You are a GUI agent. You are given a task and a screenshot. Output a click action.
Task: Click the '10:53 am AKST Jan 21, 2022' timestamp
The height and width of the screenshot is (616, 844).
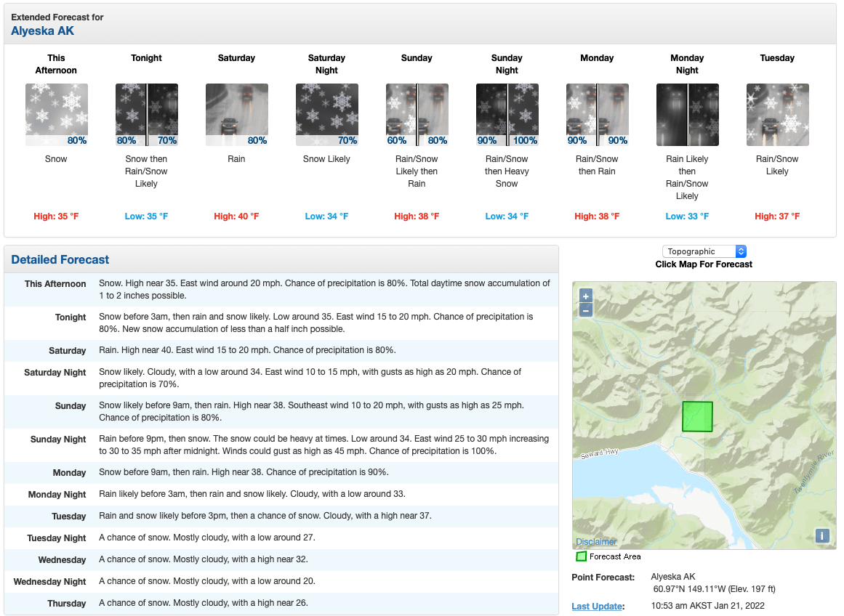[708, 606]
